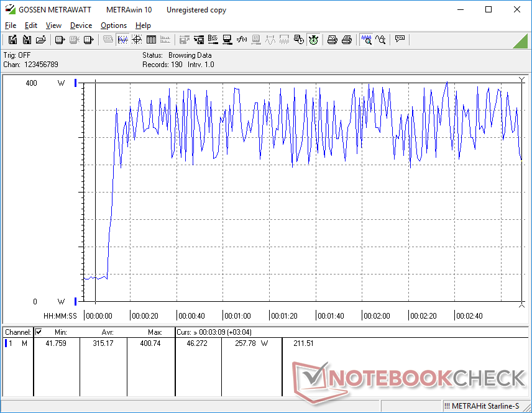Toggle the checkbox beside Channel label
Image resolution: width=532 pixels, height=413 pixels.
(x=39, y=332)
